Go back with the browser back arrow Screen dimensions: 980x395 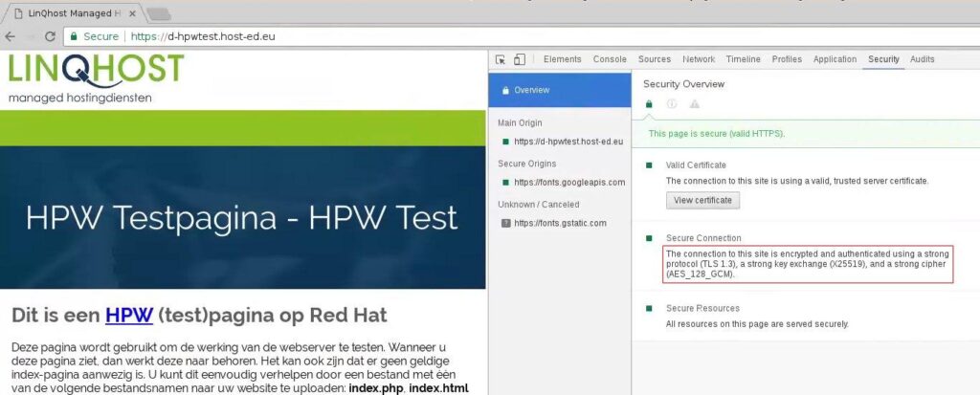(10, 37)
